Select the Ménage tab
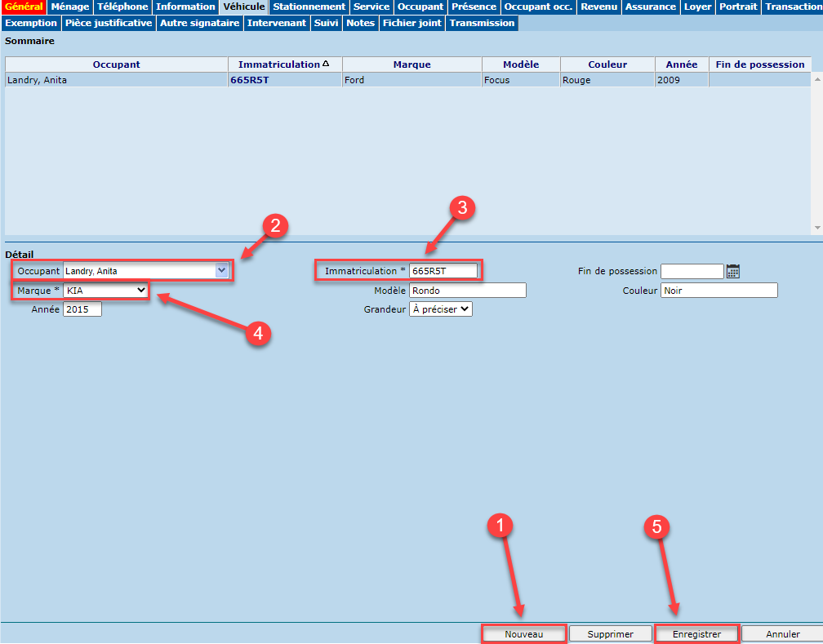 point(69,7)
